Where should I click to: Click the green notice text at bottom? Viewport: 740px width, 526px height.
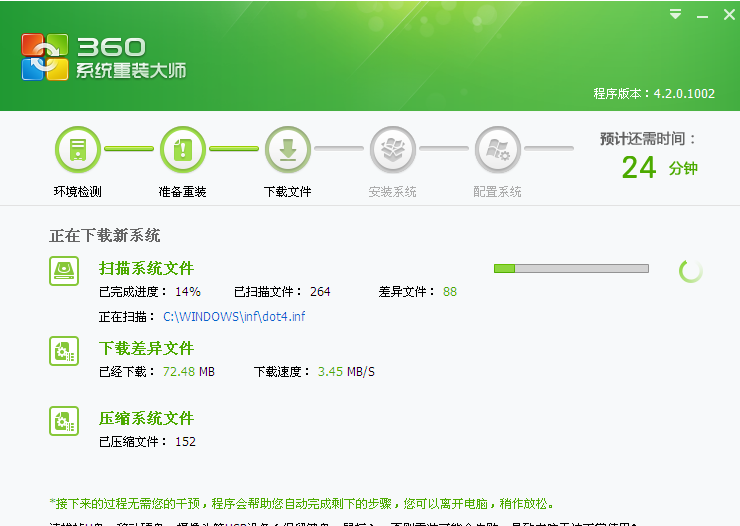tap(302, 504)
